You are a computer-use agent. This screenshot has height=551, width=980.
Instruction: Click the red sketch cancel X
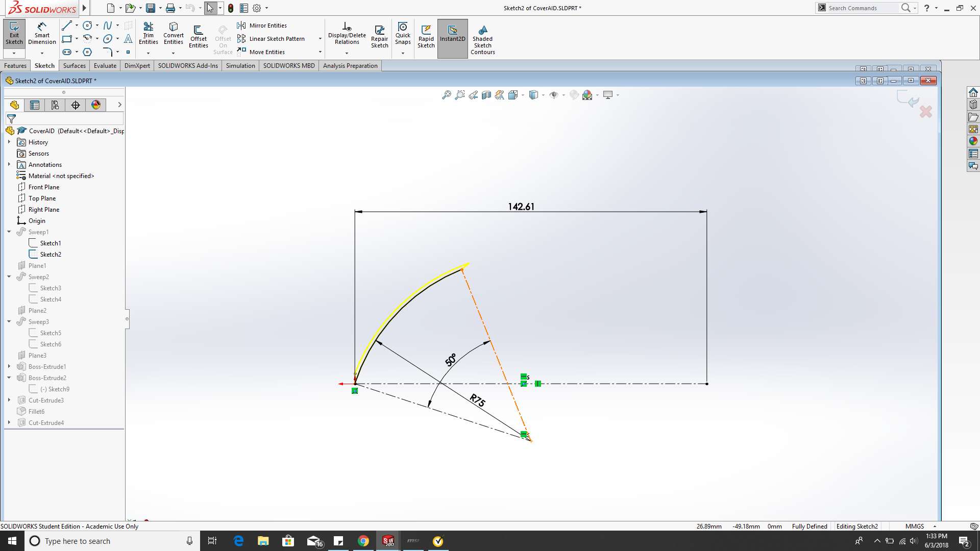926,112
